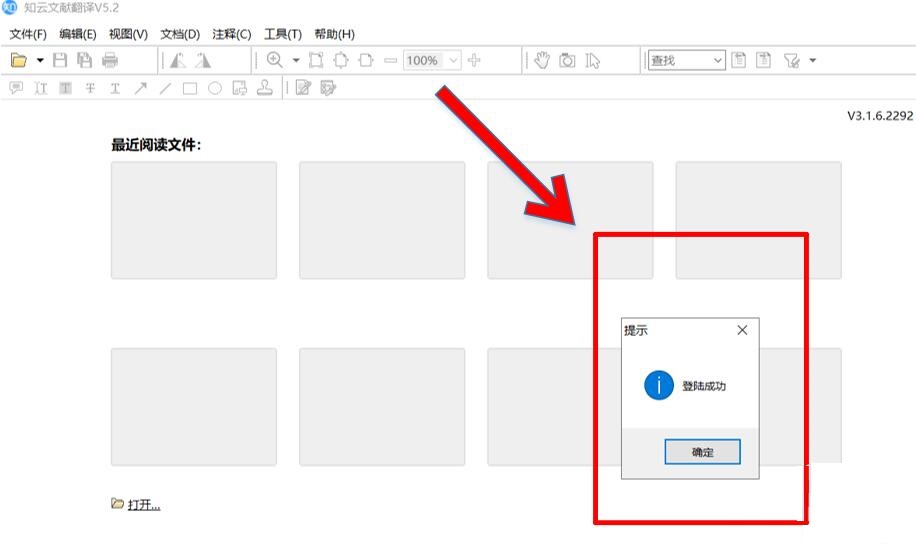This screenshot has width=916, height=557.
Task: Select the hand pan tool
Action: click(542, 61)
